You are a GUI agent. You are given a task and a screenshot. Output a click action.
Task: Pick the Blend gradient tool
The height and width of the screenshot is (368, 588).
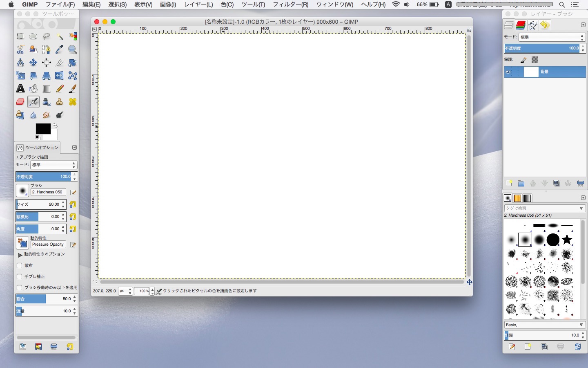(x=47, y=89)
